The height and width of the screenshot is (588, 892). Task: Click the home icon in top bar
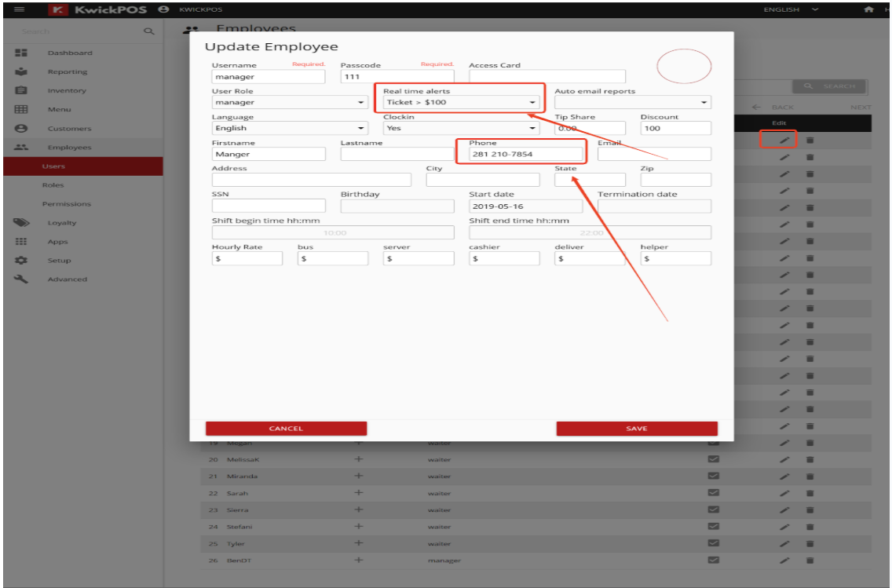(x=868, y=9)
